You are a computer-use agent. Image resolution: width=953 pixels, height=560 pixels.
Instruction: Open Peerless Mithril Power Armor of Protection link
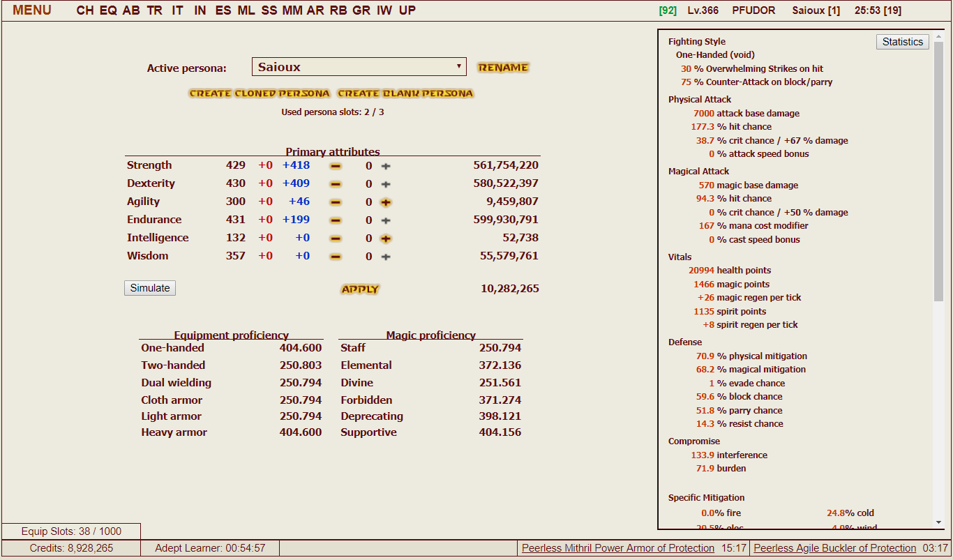[x=618, y=548]
